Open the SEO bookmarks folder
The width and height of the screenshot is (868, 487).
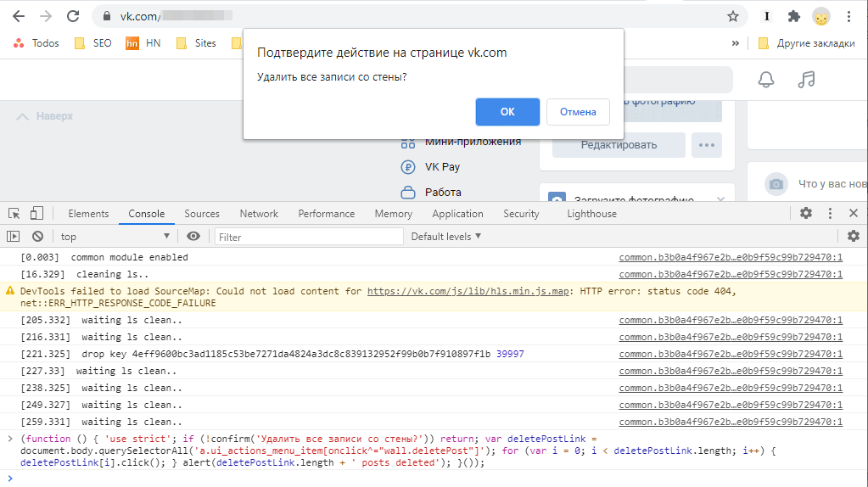pos(93,43)
